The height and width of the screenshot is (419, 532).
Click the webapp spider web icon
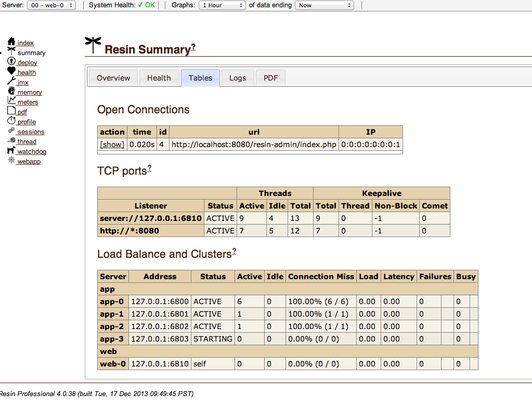(x=11, y=160)
